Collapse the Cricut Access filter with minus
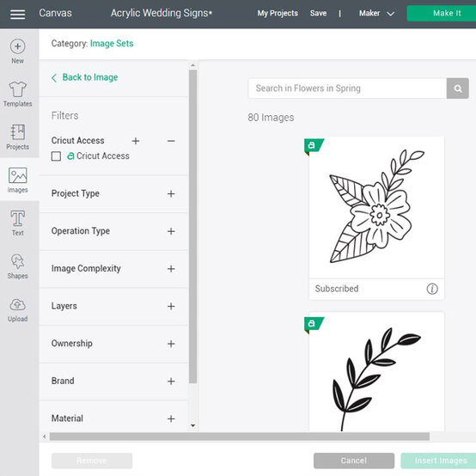Screen dimensions: 476x476 171,141
